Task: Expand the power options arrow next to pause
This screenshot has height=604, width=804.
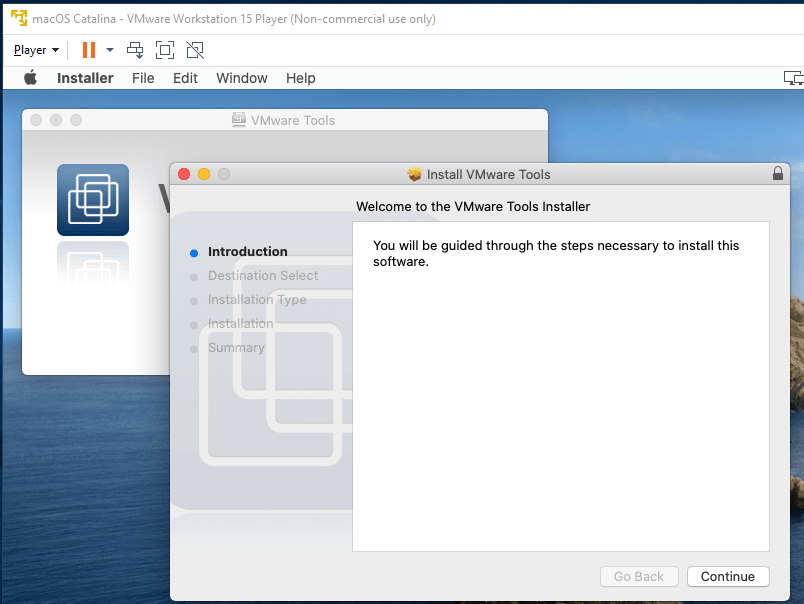Action: coord(110,50)
